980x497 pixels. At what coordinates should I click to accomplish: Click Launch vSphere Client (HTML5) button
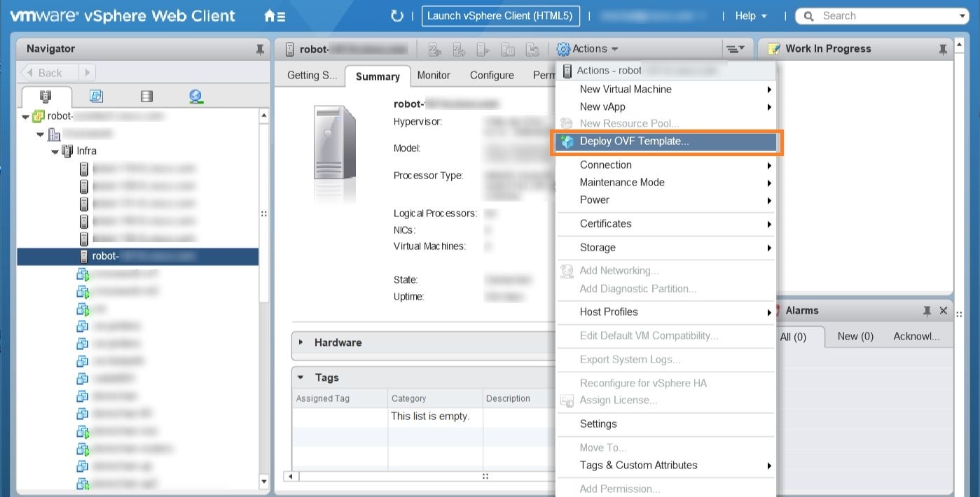click(500, 16)
